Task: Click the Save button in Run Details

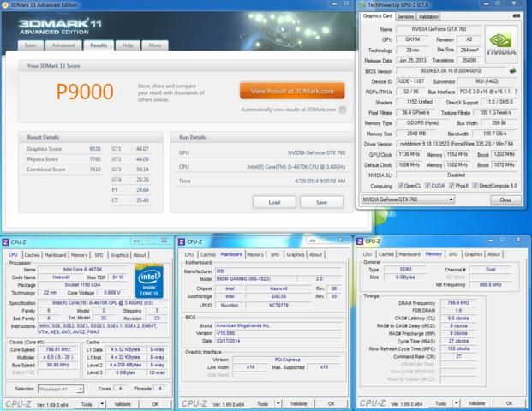Action: click(321, 202)
